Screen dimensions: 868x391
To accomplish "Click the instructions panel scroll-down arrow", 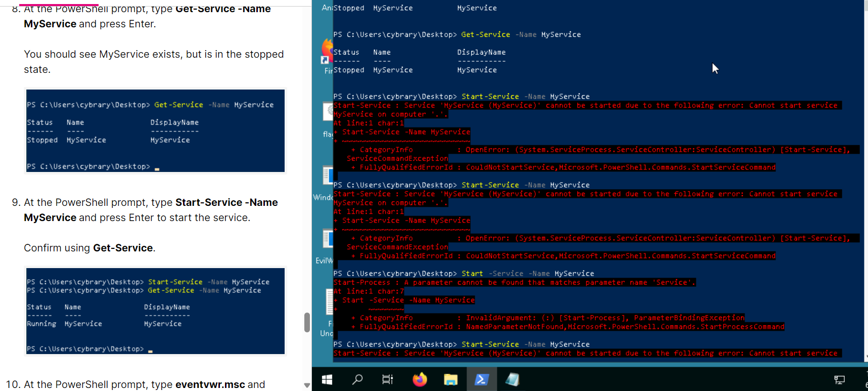I will tap(307, 385).
